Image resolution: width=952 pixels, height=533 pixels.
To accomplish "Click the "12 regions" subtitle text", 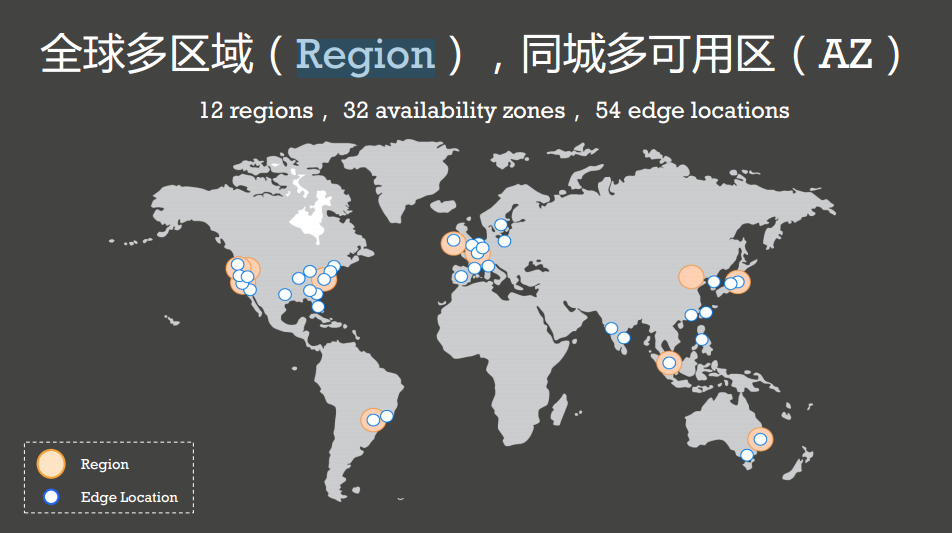I will [x=256, y=110].
